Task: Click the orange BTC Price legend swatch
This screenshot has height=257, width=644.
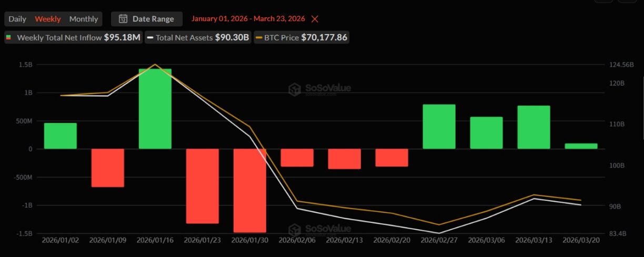Action: (x=259, y=38)
